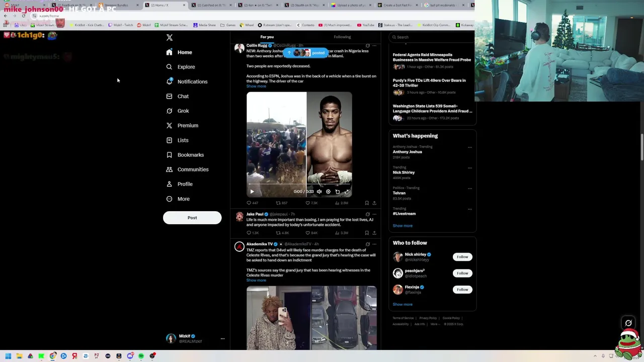Click the Post button
Image resolution: width=644 pixels, height=362 pixels.
pyautogui.click(x=192, y=218)
